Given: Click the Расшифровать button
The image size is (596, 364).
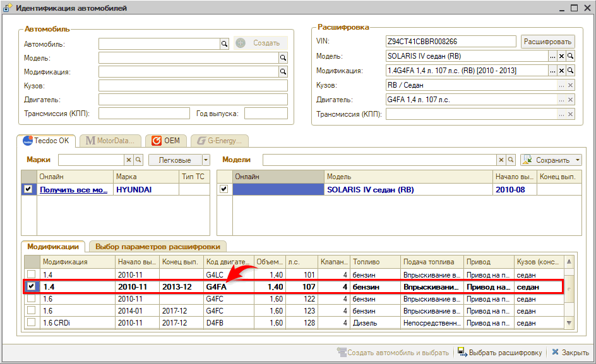Looking at the screenshot, I should click(547, 42).
